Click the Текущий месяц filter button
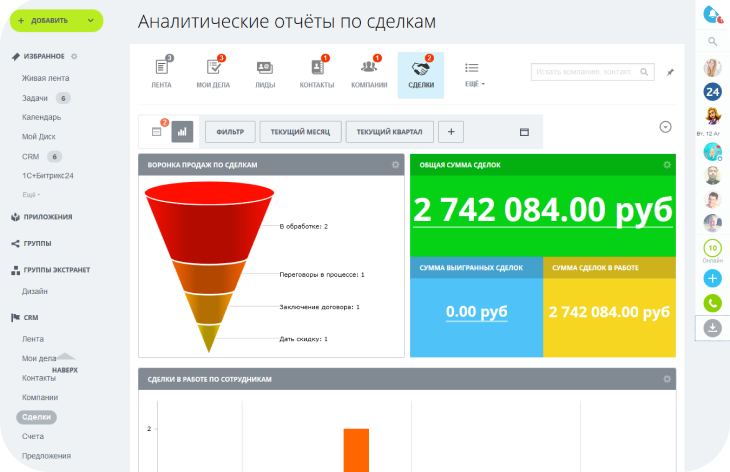 coord(301,132)
